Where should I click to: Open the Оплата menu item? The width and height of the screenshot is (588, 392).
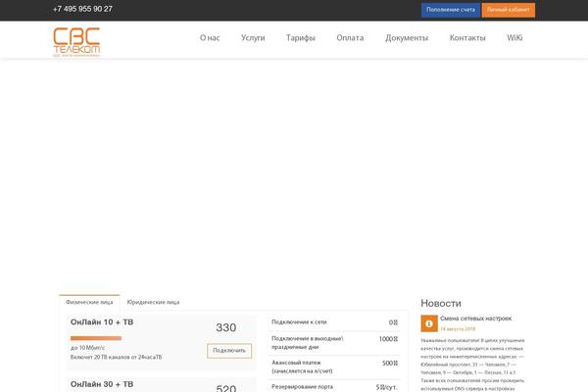[x=350, y=38]
